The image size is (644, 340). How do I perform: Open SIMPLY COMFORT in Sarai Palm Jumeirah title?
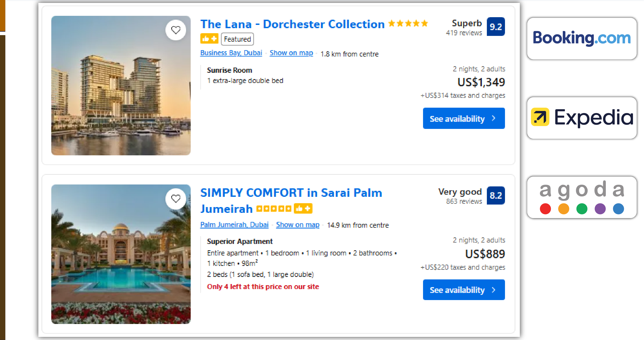291,193
